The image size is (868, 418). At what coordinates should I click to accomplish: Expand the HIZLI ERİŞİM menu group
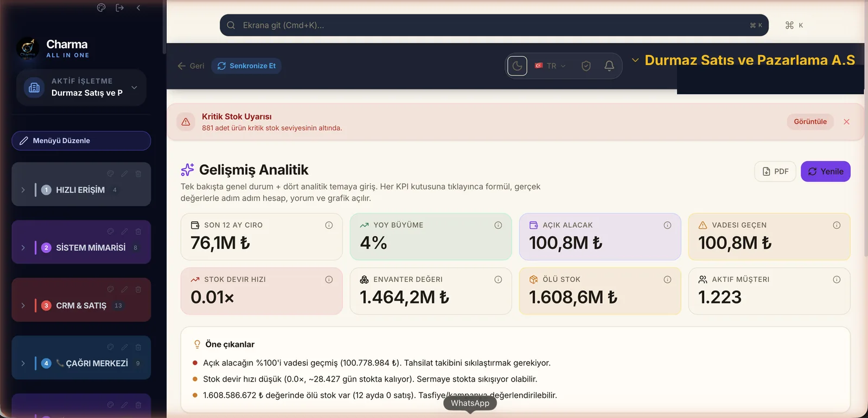pos(23,190)
